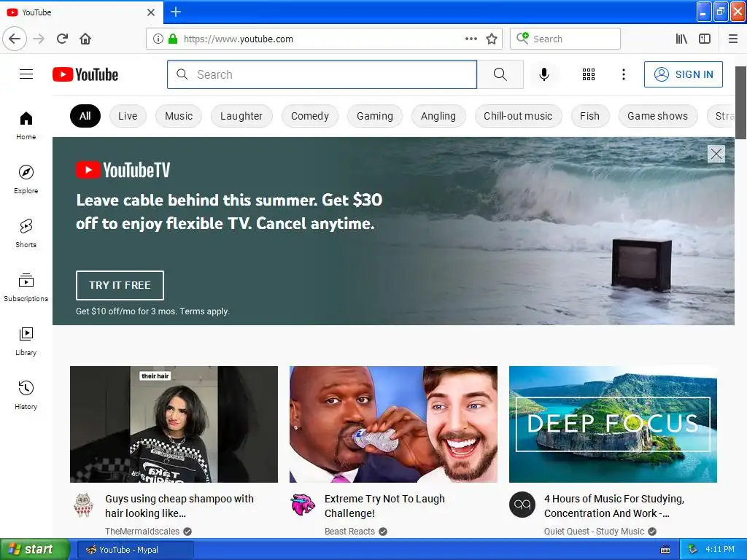Open 'Extreme Try Not To Laugh Challenge!' title
This screenshot has width=747, height=560.
(384, 506)
